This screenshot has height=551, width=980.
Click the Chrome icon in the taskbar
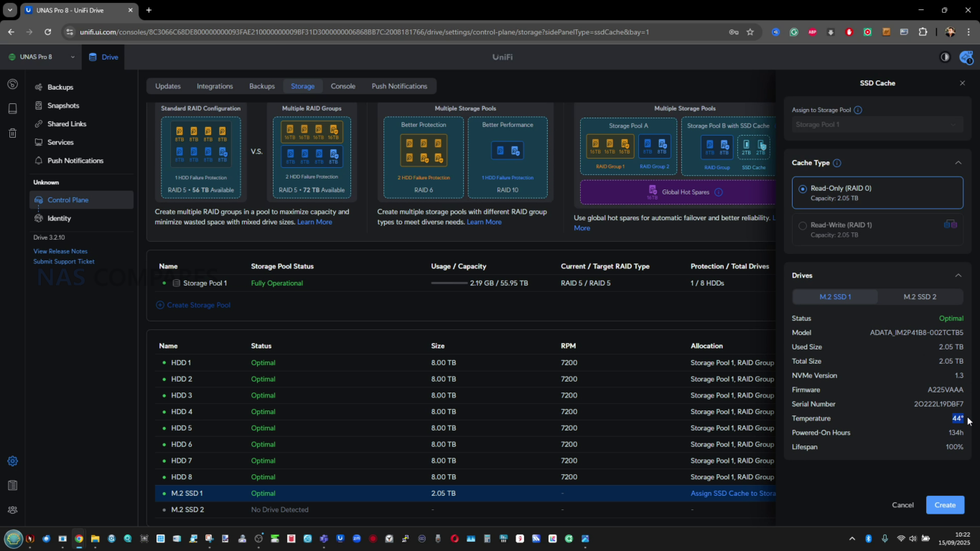tap(78, 538)
